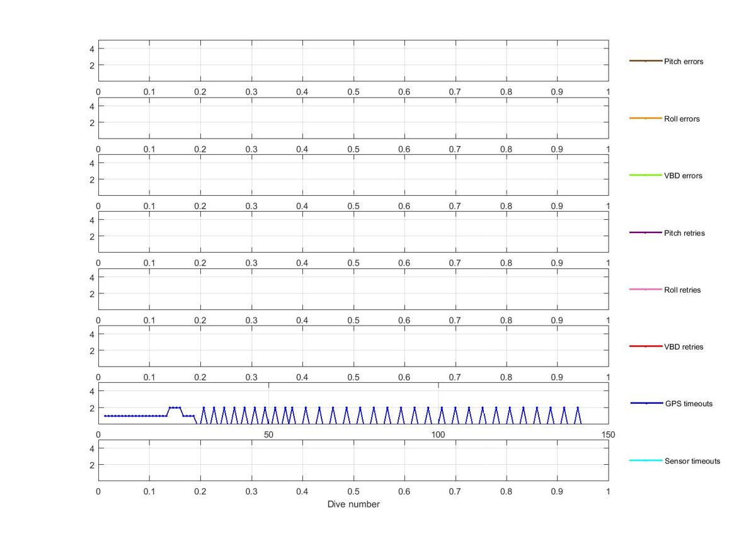Click the flat value-2 plateau on GPS timeouts line
Screen dimensions: 756x541
click(x=175, y=407)
